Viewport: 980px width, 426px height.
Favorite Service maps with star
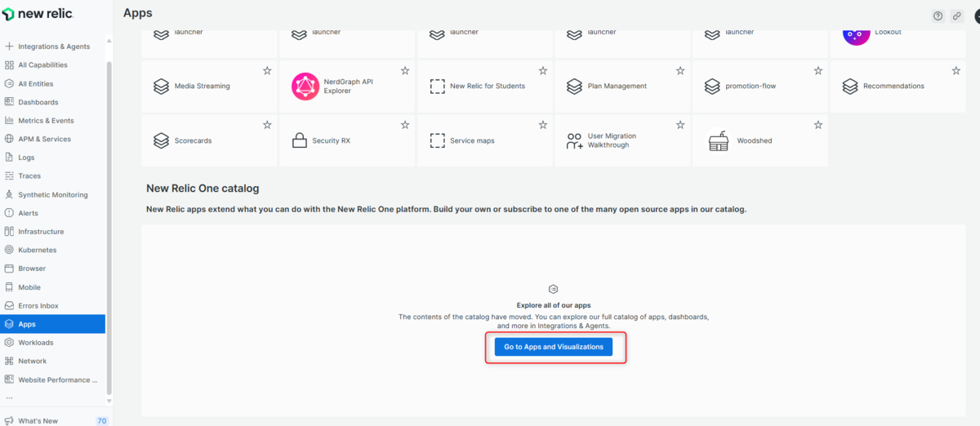tap(543, 125)
